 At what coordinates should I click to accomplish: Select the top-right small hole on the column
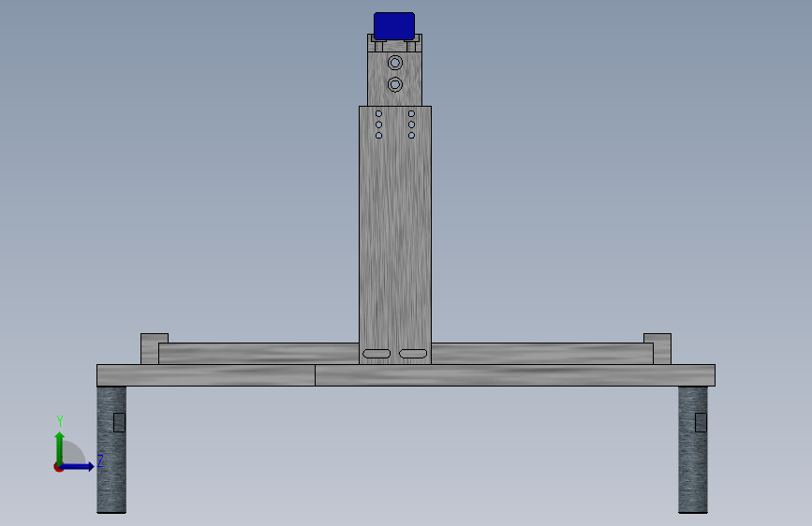click(411, 114)
